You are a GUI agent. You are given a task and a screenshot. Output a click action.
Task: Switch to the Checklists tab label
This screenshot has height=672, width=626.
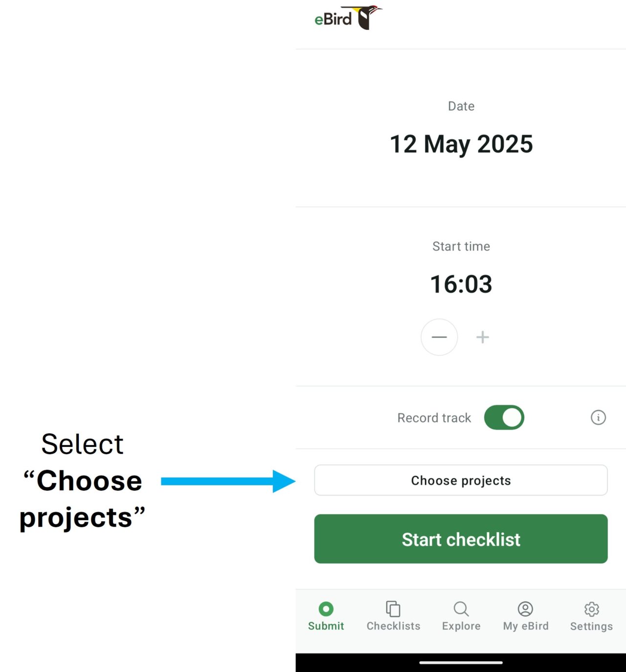tap(393, 626)
